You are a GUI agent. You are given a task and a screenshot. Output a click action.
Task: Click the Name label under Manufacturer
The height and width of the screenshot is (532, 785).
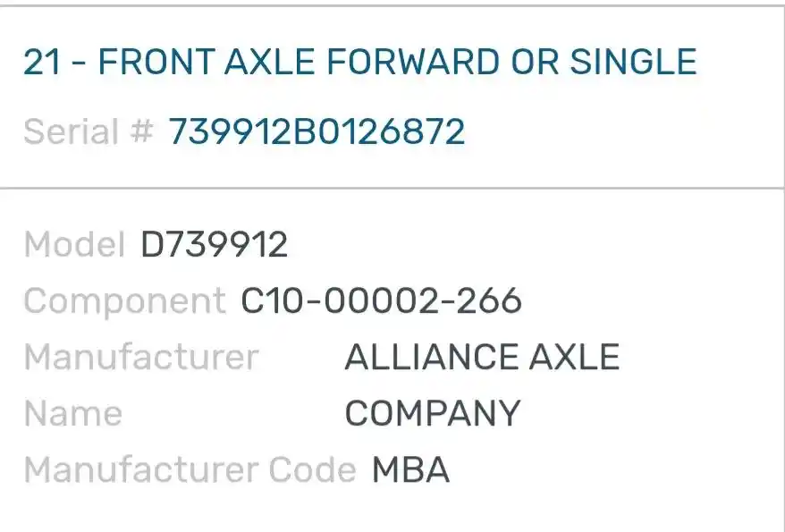pos(72,414)
